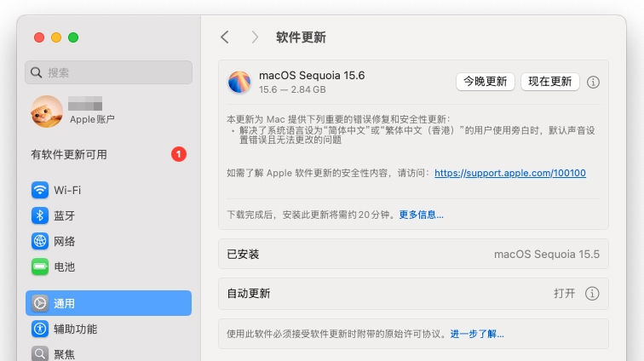Screen dimensions: 644x361
Task: Go forward with the right chevron
Action: 255,37
